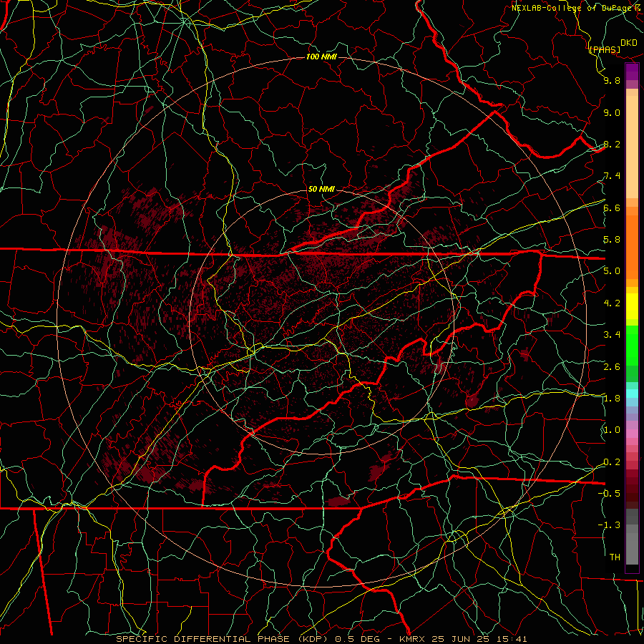Click the 1.8 legend value
This screenshot has height=644, width=644.
(612, 399)
